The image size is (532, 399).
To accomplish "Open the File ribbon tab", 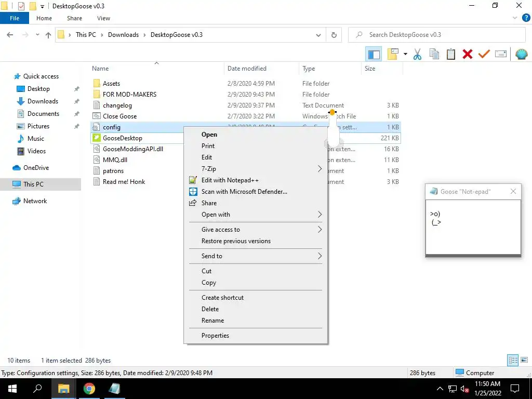I will (15, 18).
